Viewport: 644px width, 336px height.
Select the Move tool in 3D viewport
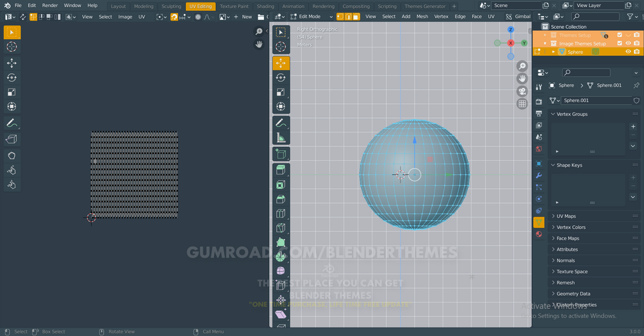(281, 63)
